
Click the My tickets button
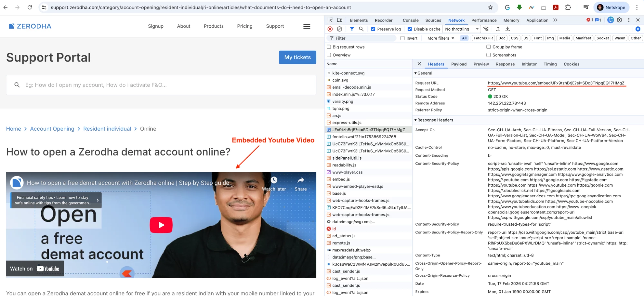(x=297, y=57)
